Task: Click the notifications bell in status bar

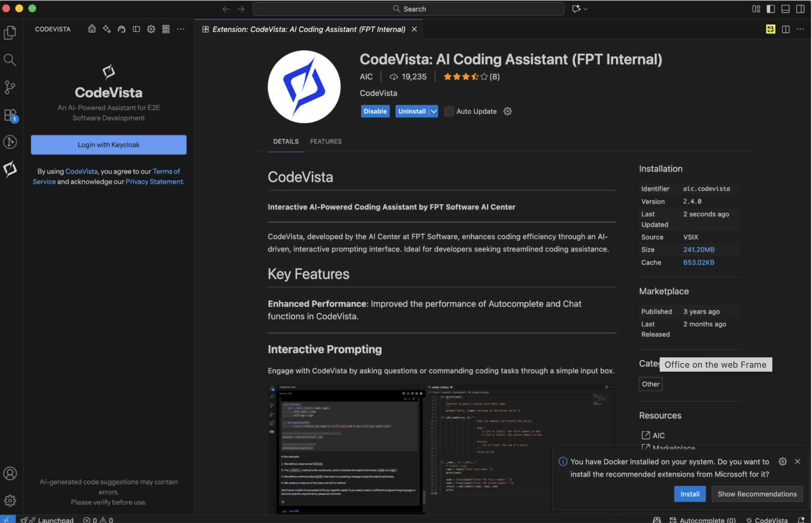Action: 801,519
